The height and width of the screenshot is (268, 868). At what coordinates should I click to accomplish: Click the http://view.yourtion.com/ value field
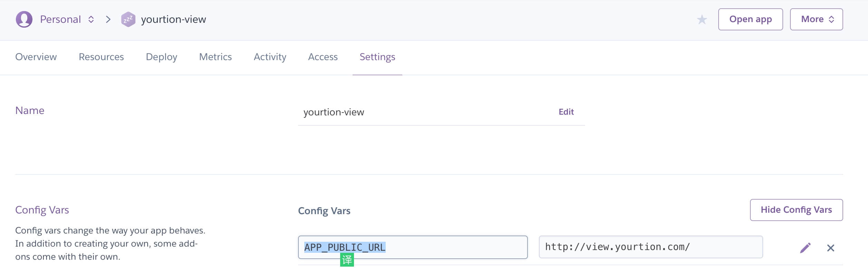click(651, 247)
